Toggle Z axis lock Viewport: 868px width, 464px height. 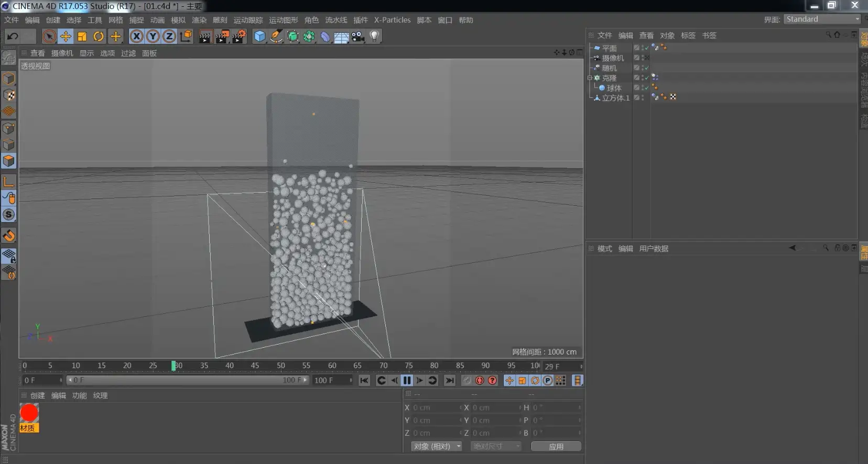(169, 36)
